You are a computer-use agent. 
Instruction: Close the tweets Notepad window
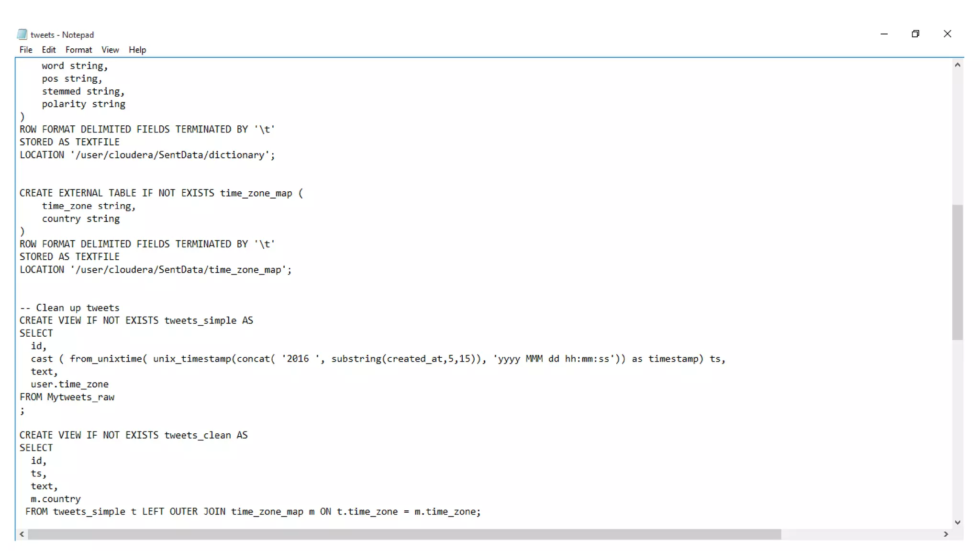[947, 34]
